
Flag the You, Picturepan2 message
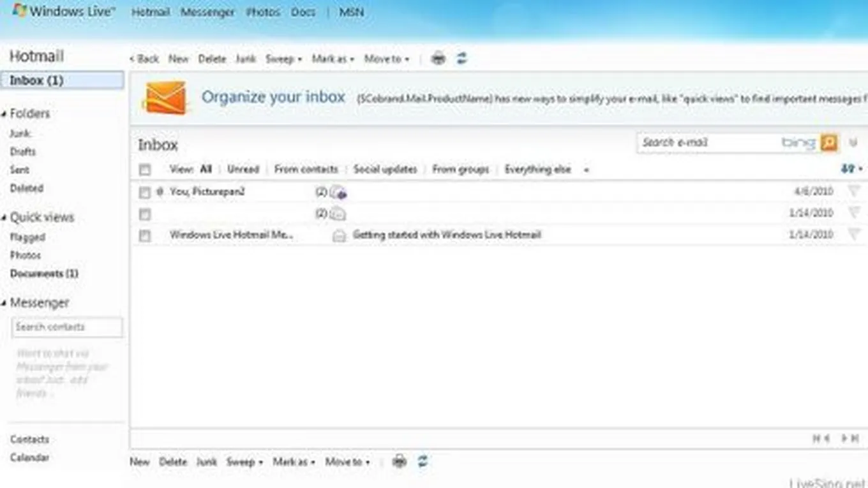(x=853, y=191)
